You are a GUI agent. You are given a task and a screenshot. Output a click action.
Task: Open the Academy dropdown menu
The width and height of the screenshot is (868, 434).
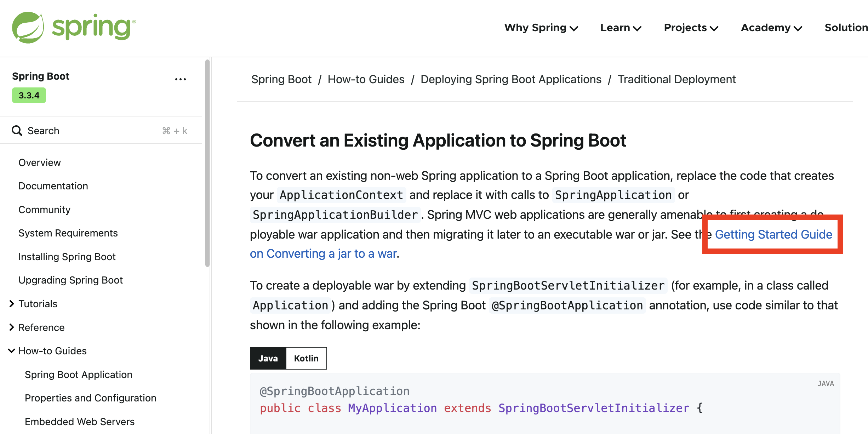pos(771,28)
